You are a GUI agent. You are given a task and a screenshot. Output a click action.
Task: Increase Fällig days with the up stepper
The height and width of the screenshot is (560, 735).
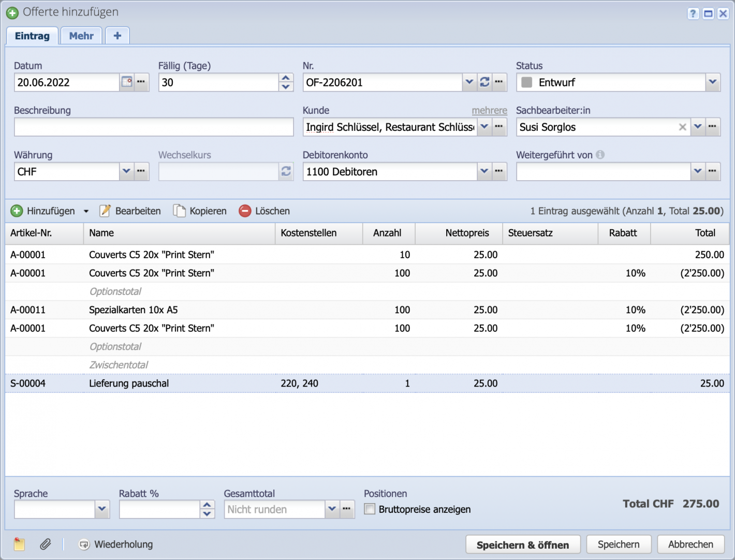click(285, 78)
